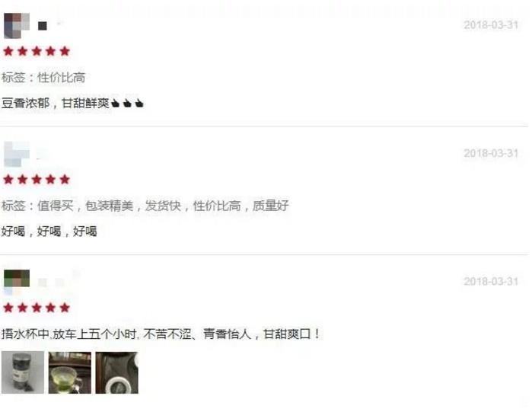Viewport: 532px width, 412px height.
Task: Open the green tea glass cup photo
Action: click(x=70, y=372)
